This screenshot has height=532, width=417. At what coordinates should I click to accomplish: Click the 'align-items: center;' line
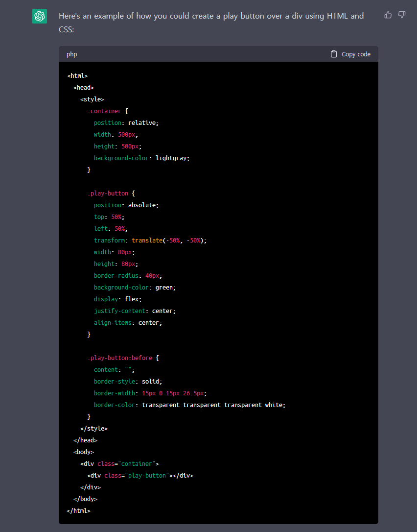[x=128, y=323]
